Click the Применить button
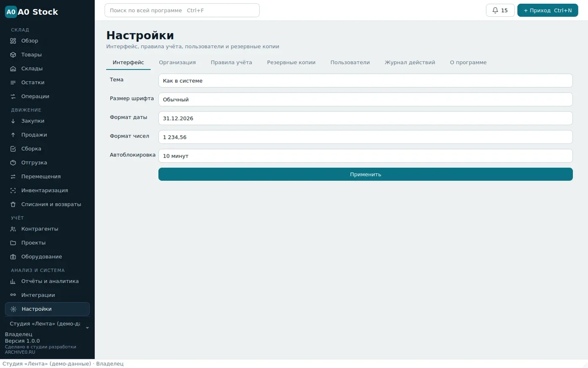The height and width of the screenshot is (368, 588). point(365,174)
